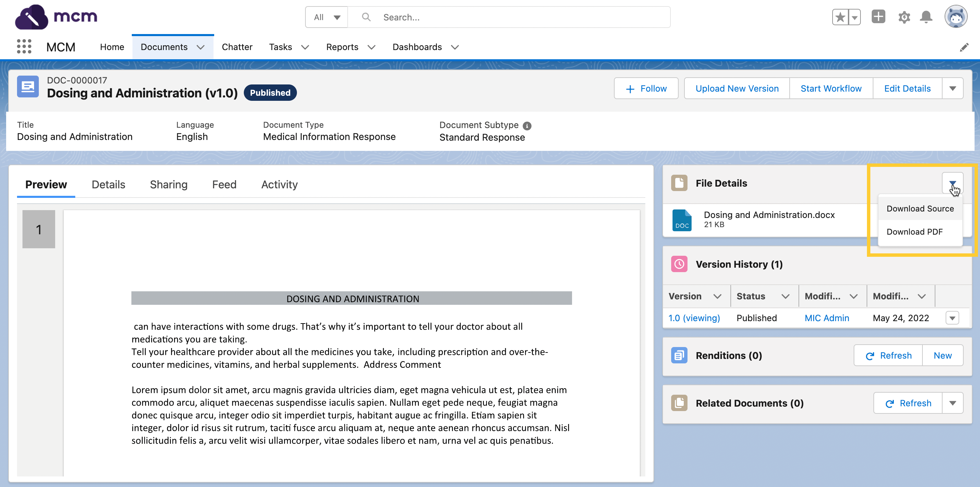Select Download PDF menu option
Viewport: 980px width, 487px height.
tap(915, 232)
